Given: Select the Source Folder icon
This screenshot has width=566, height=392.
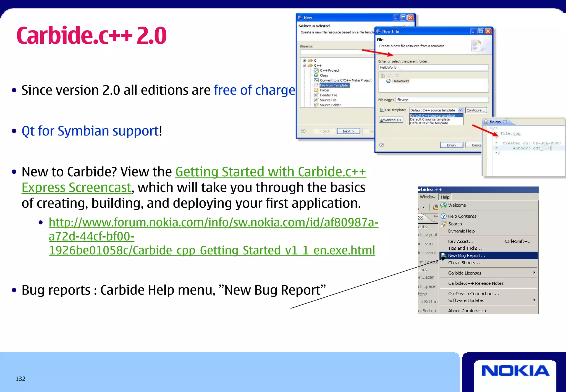Looking at the screenshot, I should coord(316,105).
